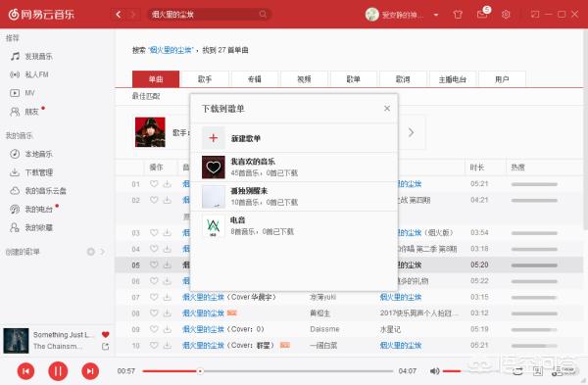Expand best match right chevron

coord(411,132)
